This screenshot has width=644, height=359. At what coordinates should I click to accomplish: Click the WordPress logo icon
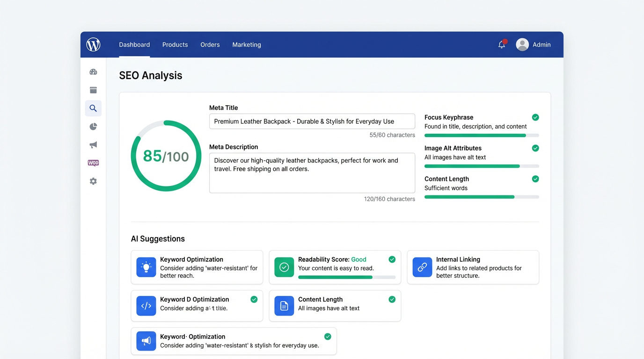pyautogui.click(x=94, y=45)
